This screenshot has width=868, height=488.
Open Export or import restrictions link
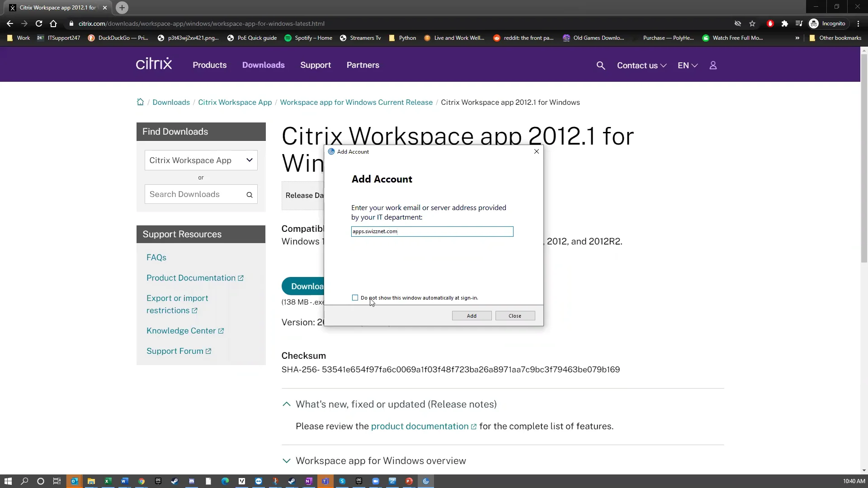coord(177,304)
